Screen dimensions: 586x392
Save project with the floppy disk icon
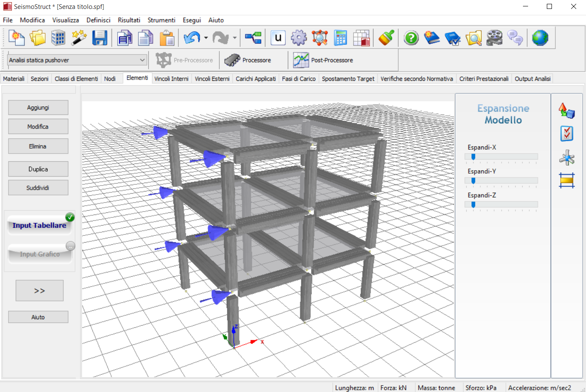[x=100, y=38]
